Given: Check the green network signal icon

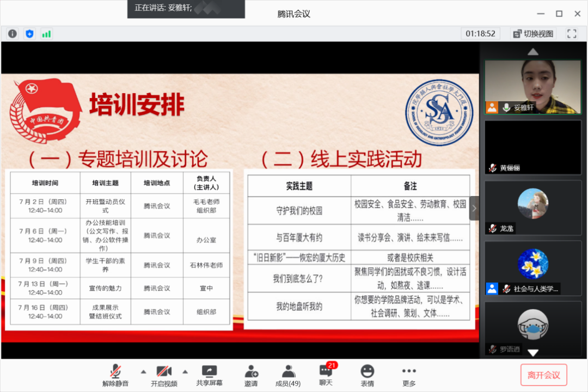Looking at the screenshot, I should [x=46, y=34].
